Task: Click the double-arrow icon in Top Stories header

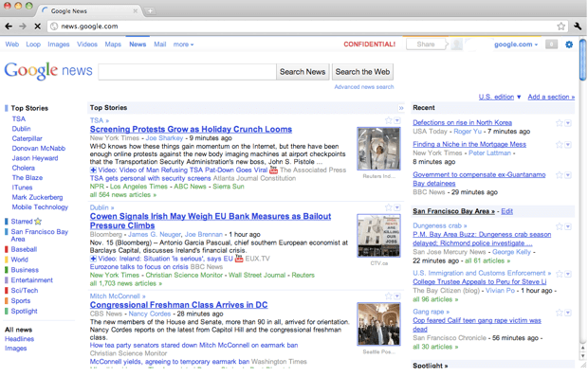Action: (x=401, y=108)
